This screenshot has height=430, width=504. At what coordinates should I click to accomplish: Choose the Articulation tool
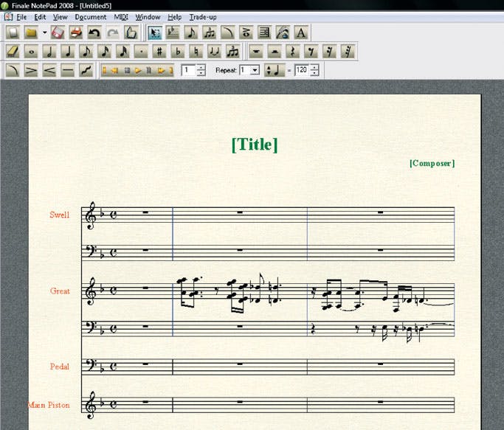point(246,32)
